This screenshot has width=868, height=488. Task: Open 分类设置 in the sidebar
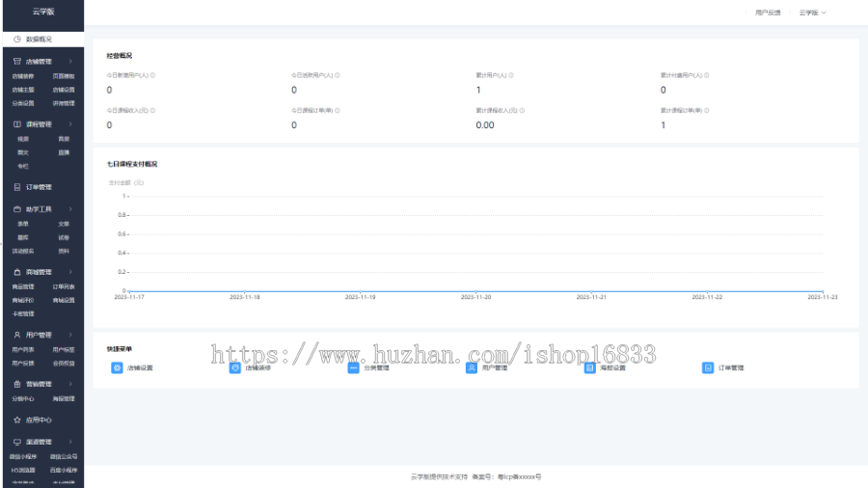coord(23,103)
